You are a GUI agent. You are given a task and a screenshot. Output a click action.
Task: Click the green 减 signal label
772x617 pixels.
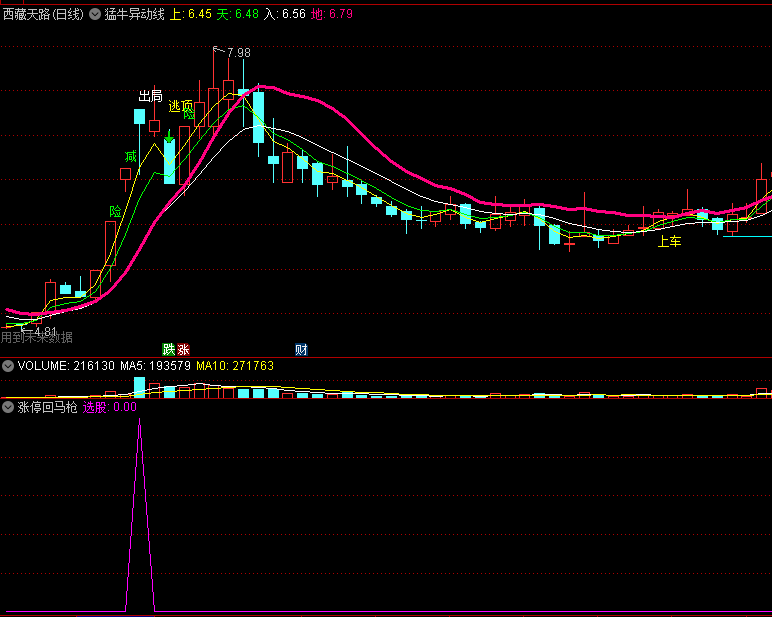click(x=130, y=157)
